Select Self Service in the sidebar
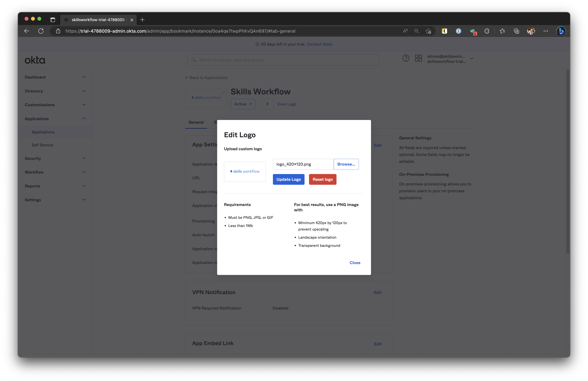Viewport: 588px width, 381px height. pyautogui.click(x=42, y=145)
